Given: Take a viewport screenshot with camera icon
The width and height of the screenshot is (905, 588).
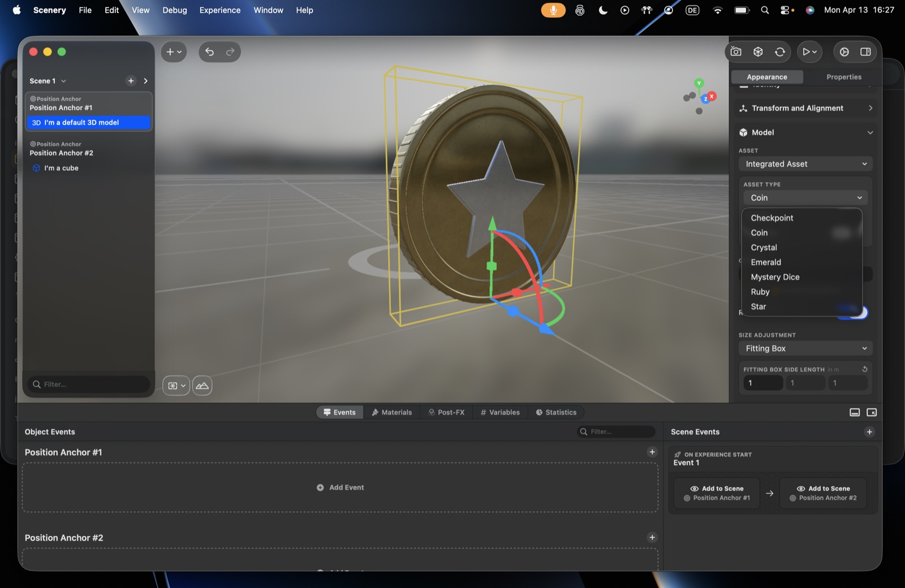Looking at the screenshot, I should point(736,51).
